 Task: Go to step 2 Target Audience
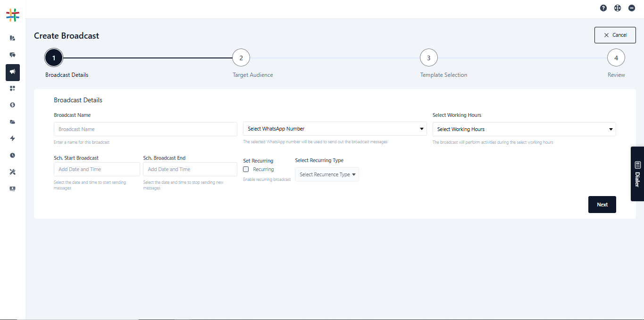point(241,58)
